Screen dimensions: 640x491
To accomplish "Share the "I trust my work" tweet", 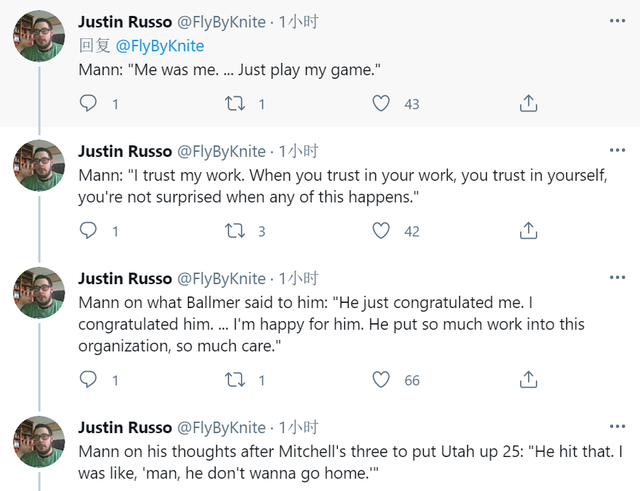I will 528,231.
